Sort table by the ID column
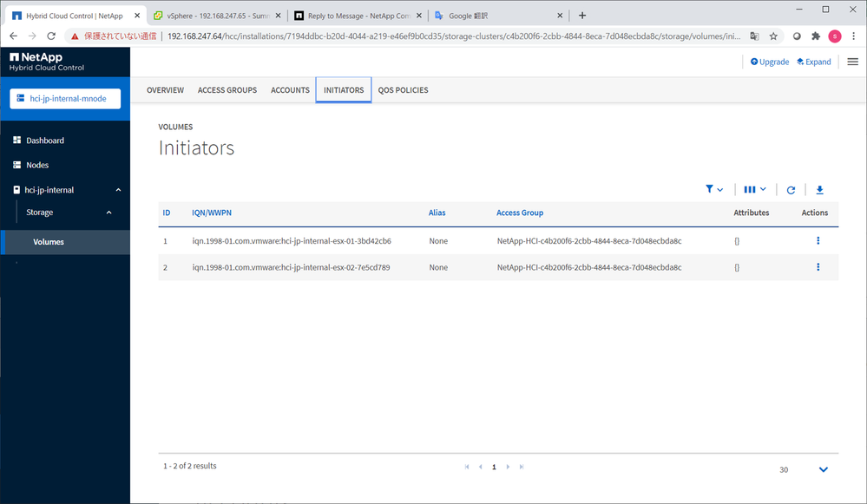 (x=167, y=213)
